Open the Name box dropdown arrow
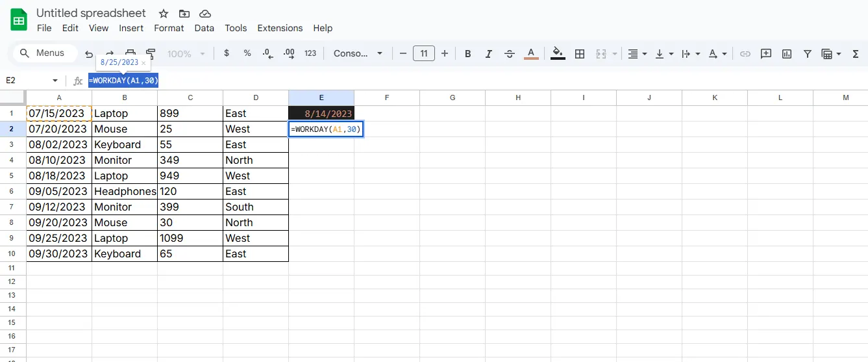 (55, 81)
